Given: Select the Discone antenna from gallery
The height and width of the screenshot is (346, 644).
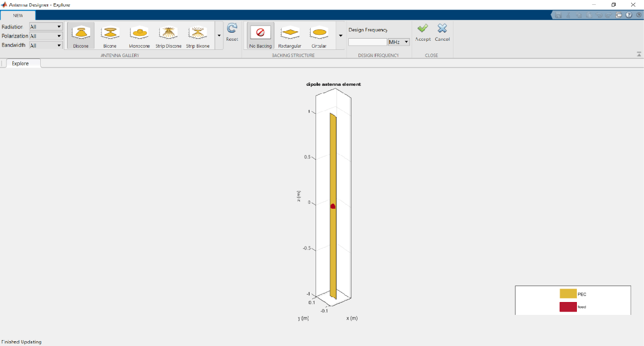Looking at the screenshot, I should [x=80, y=36].
